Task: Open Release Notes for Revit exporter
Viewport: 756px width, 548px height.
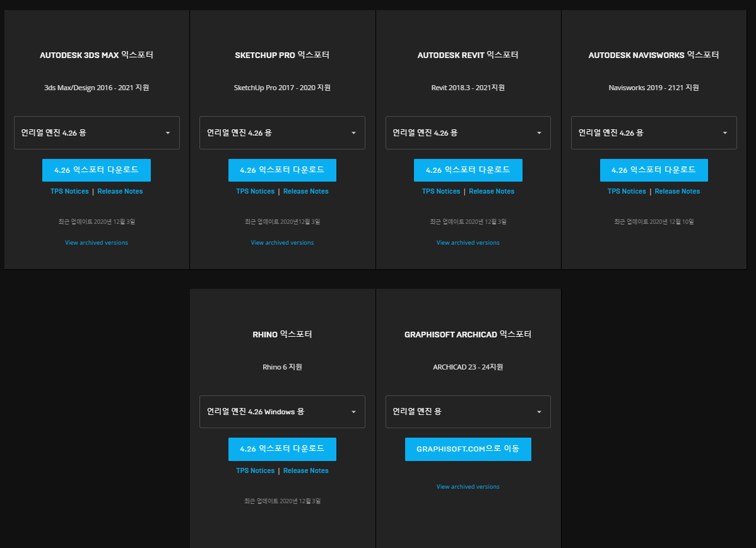Action: tap(492, 191)
